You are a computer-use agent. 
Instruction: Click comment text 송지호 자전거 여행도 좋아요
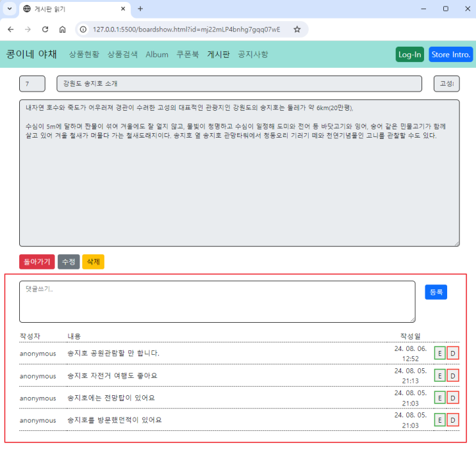[x=112, y=376]
